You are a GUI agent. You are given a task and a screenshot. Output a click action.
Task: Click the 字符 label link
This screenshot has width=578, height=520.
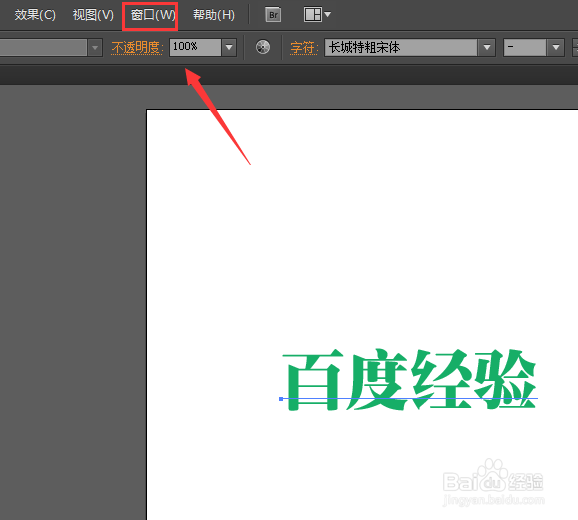(304, 48)
